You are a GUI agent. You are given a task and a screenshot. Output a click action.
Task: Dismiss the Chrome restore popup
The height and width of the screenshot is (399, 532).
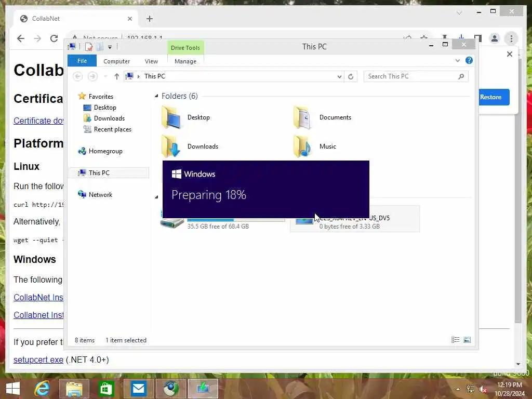[x=509, y=54]
